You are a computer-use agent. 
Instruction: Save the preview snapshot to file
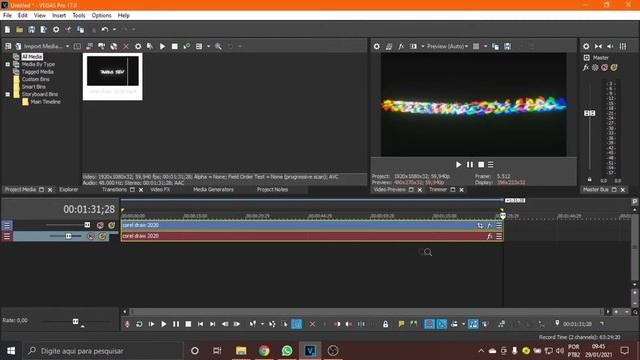[507, 47]
